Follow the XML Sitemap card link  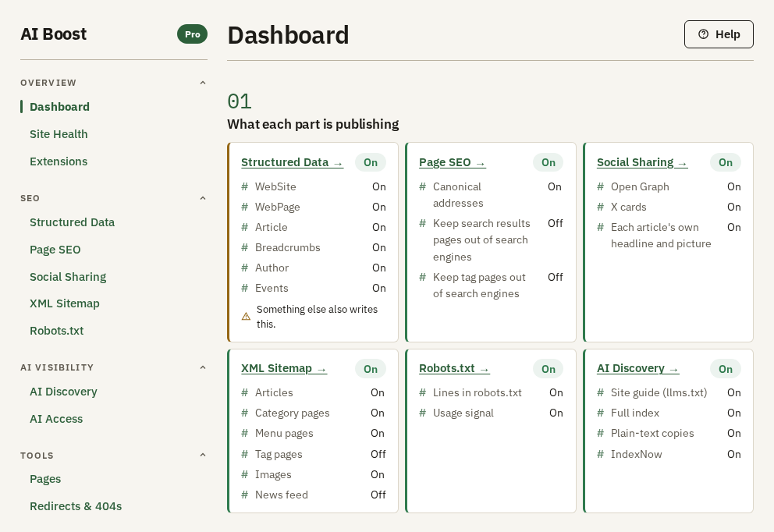click(284, 369)
